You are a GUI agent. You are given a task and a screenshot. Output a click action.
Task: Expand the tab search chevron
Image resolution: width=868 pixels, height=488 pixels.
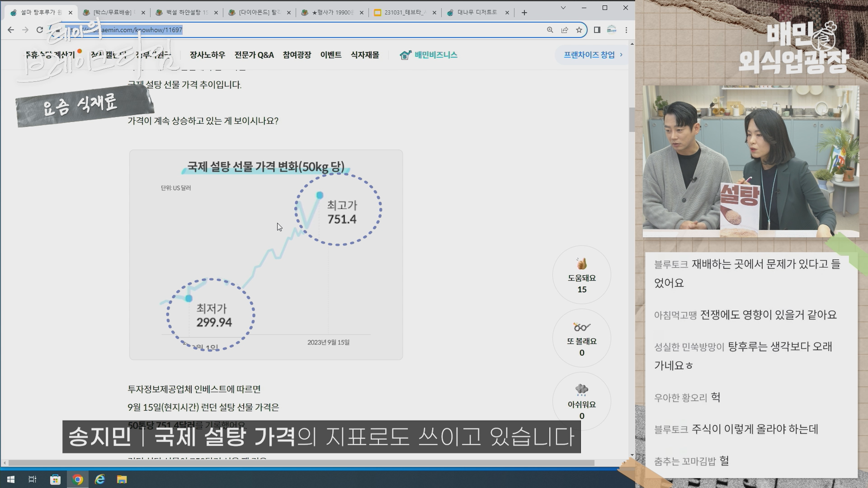pos(563,8)
